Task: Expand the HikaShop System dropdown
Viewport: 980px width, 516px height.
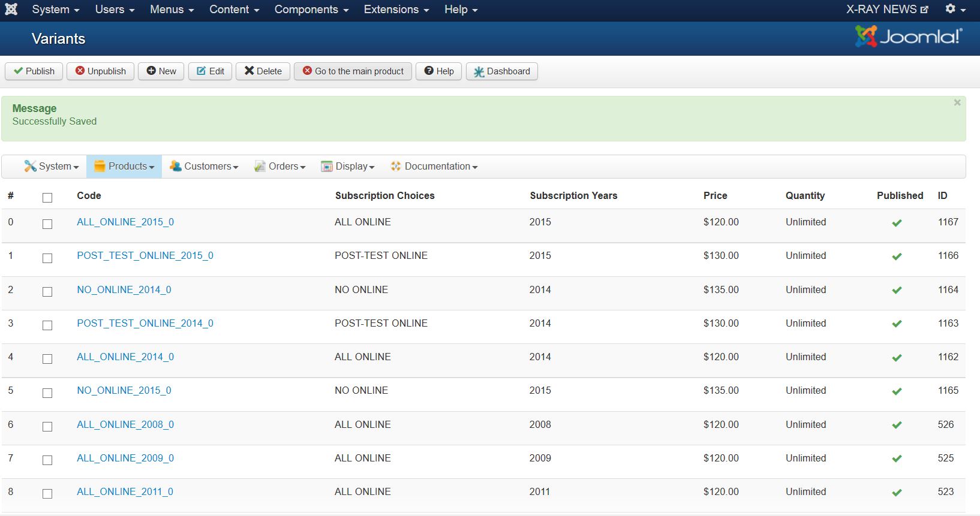Action: click(x=52, y=167)
